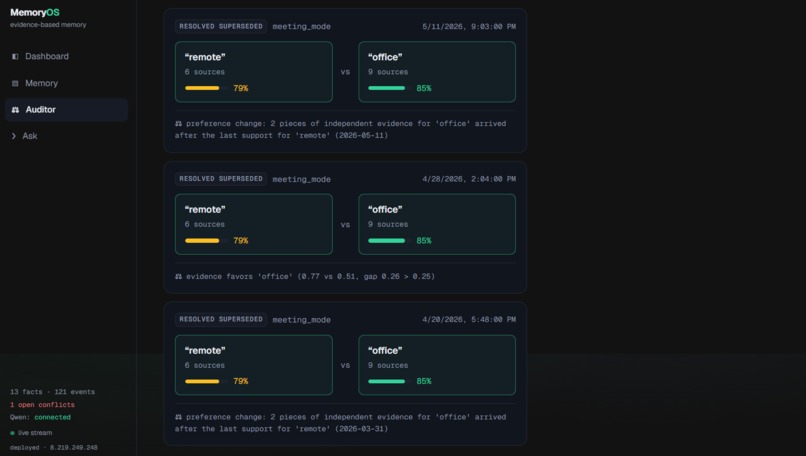This screenshot has width=806, height=456.
Task: Click the MemoryOS logo
Action: coord(34,12)
